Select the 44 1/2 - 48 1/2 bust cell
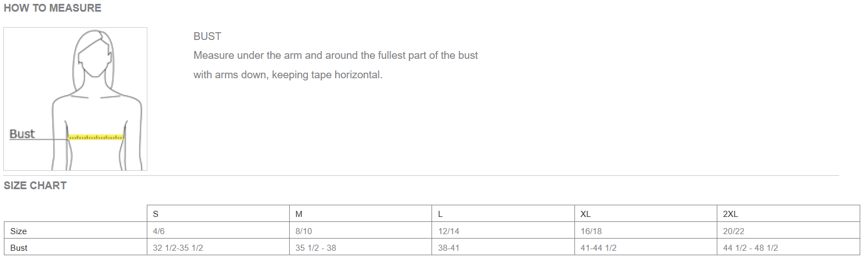This screenshot has width=868, height=258. (751, 248)
